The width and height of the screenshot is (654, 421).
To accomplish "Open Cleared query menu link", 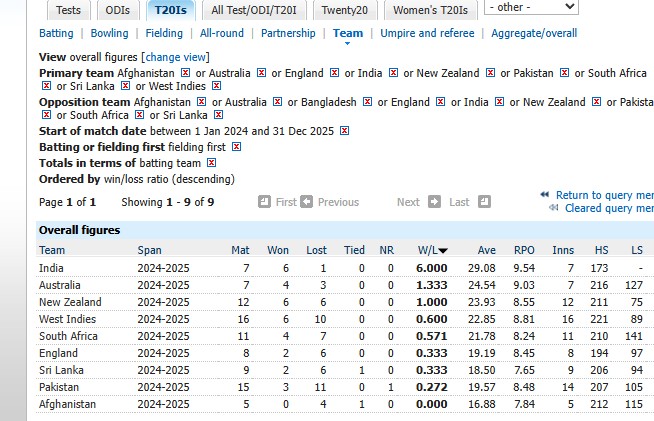I will (x=609, y=208).
